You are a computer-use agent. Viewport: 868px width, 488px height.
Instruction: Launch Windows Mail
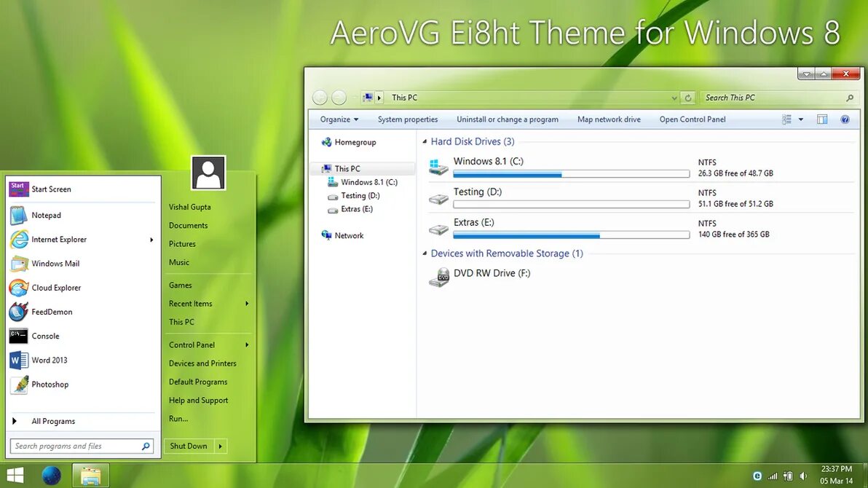pyautogui.click(x=83, y=264)
